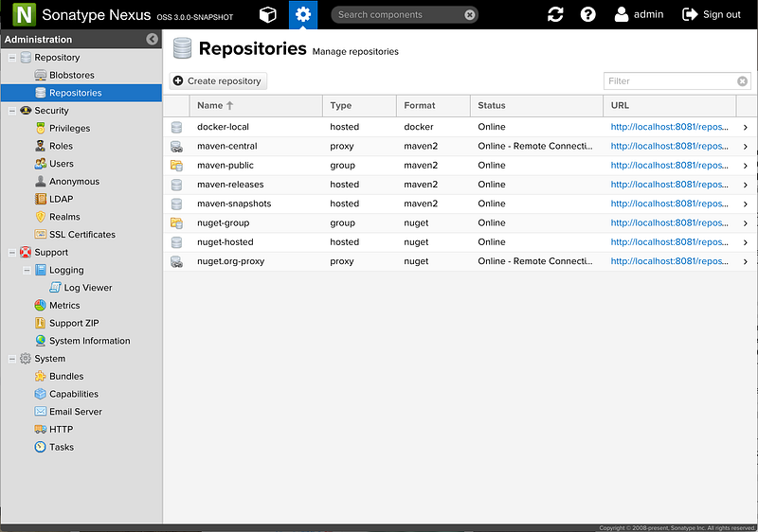Collapse the Support tree node

[12, 253]
